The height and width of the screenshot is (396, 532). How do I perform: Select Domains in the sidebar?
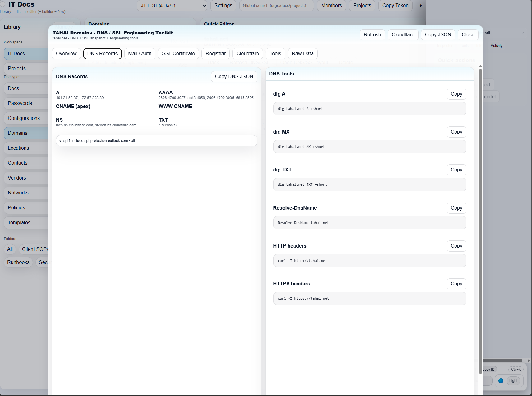17,133
